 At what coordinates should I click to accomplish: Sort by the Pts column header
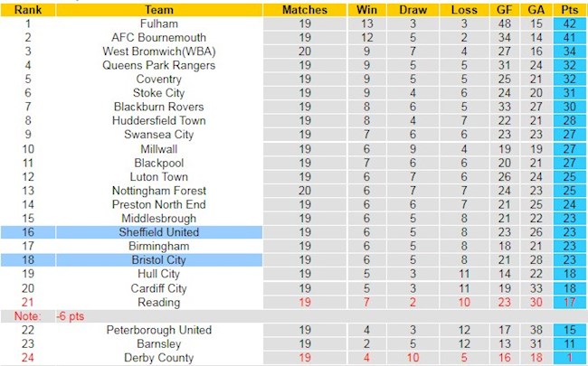(568, 9)
